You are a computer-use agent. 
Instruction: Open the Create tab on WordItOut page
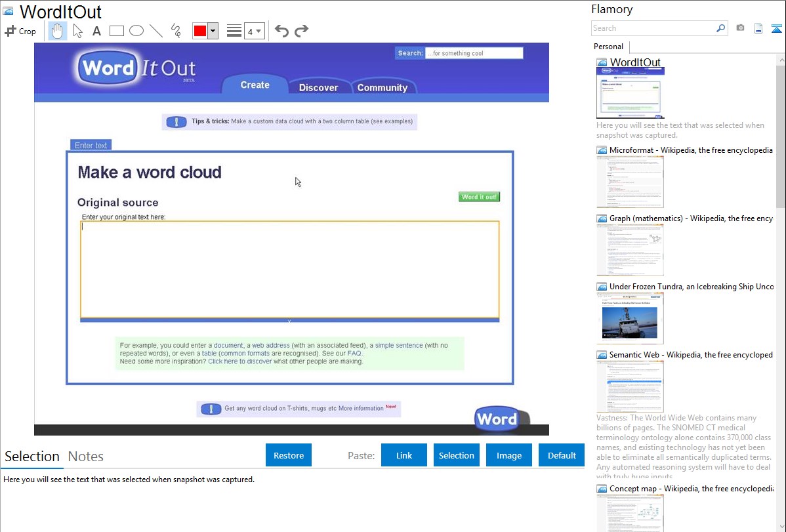click(255, 85)
